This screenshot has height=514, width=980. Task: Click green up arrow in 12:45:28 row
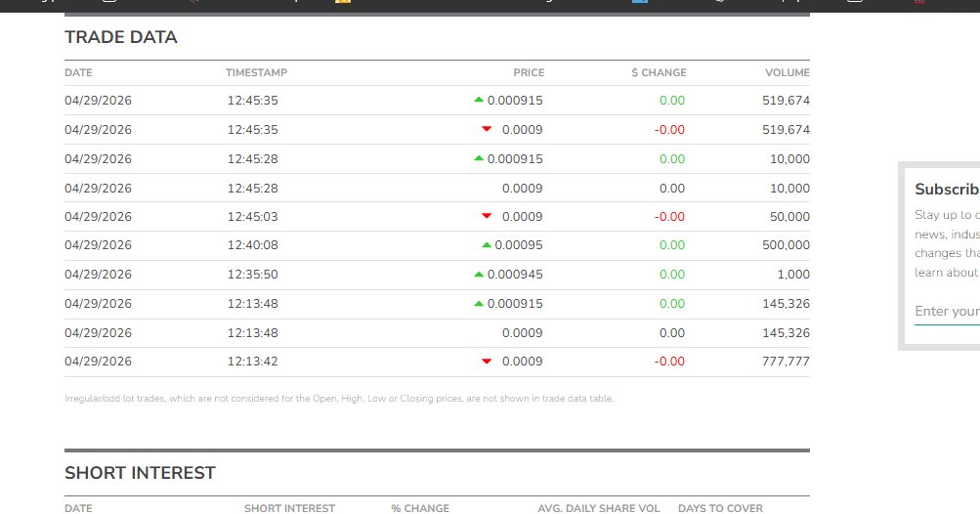(479, 159)
